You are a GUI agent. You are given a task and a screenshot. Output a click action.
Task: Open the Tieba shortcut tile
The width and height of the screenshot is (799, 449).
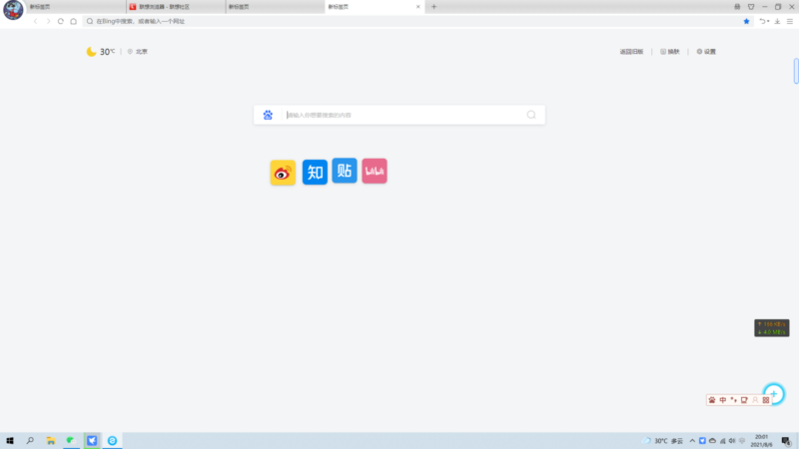pyautogui.click(x=345, y=171)
